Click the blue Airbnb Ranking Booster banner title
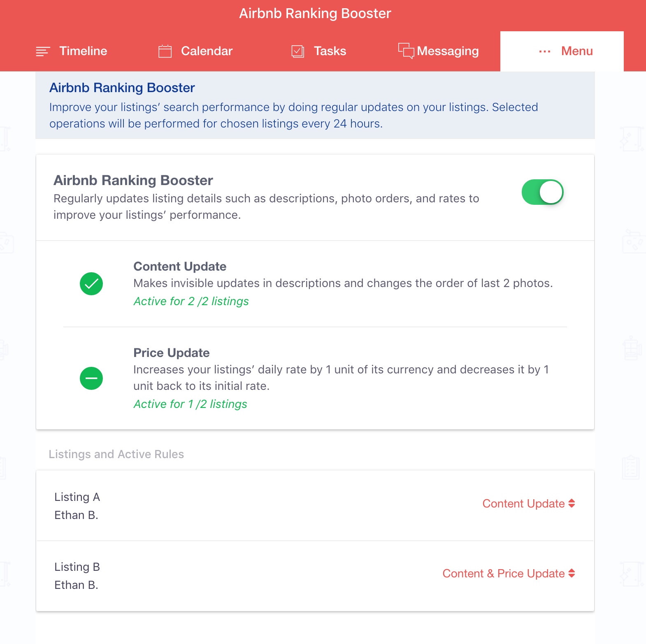This screenshot has width=646, height=644. pyautogui.click(x=122, y=88)
